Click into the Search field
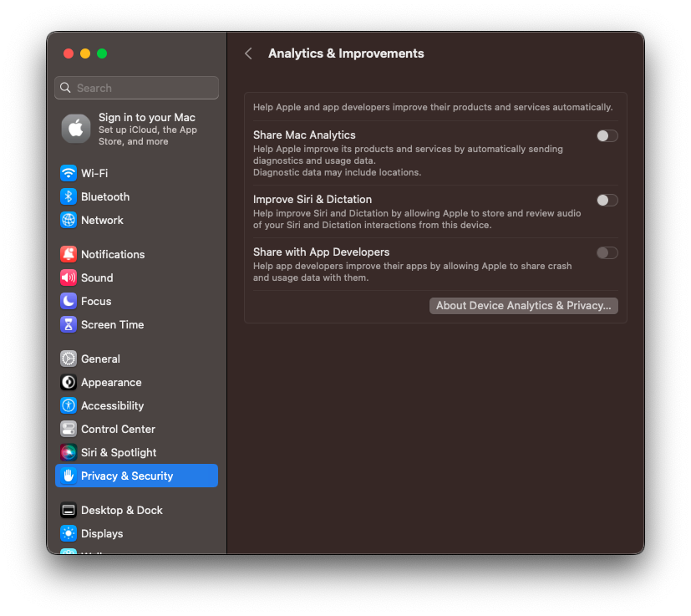Screen dimensions: 691x616 pos(137,88)
